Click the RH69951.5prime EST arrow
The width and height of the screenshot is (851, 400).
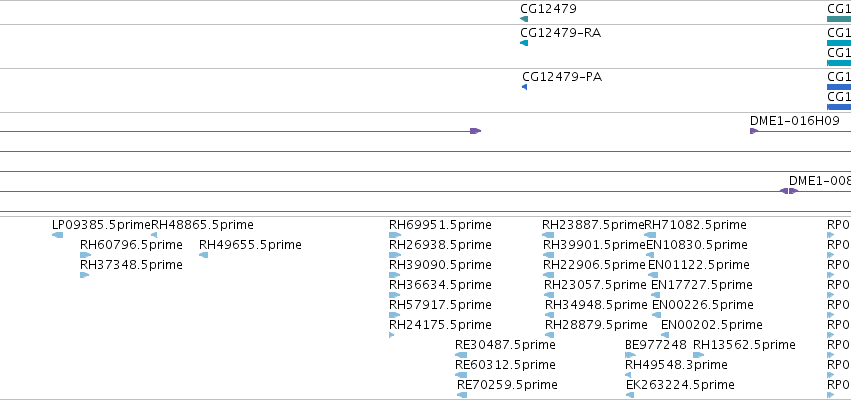(395, 235)
